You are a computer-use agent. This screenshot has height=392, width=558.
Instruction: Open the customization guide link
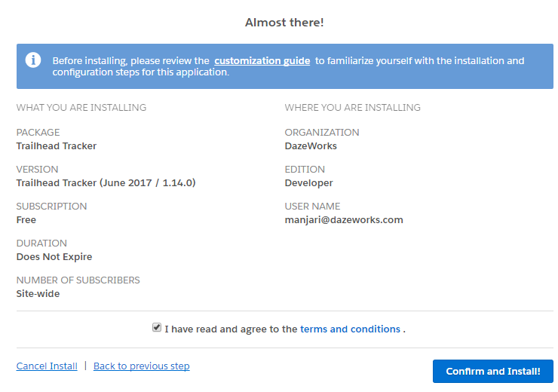262,61
